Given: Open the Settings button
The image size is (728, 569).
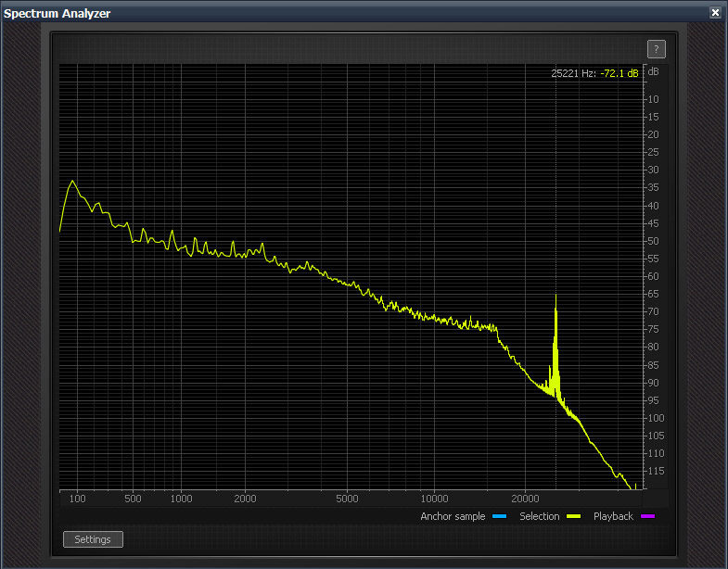Looking at the screenshot, I should [x=93, y=539].
